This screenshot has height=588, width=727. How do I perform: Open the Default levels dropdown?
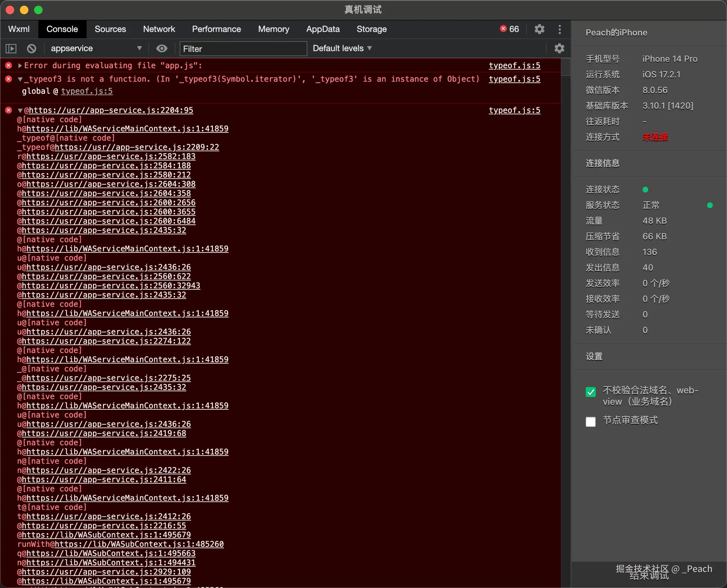tap(342, 48)
